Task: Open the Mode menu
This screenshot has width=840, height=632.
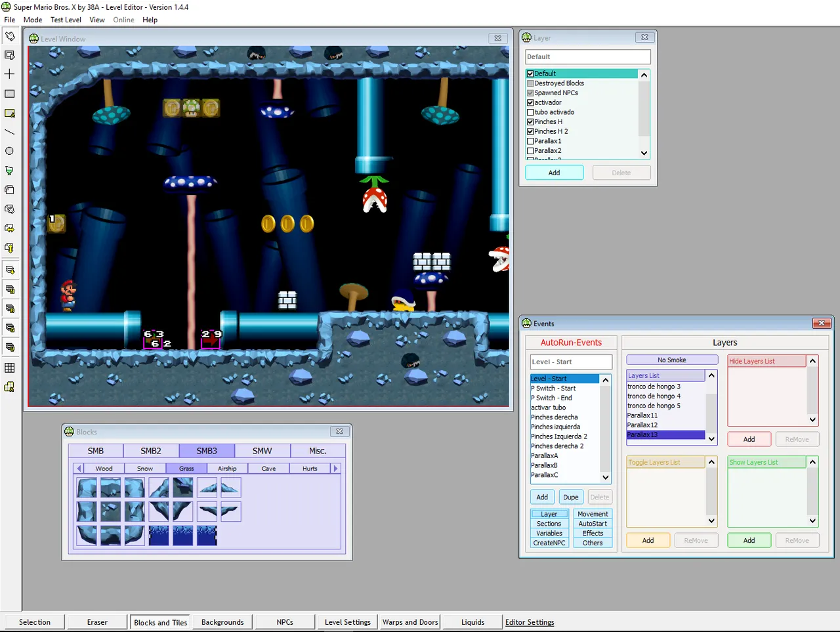Action: click(x=33, y=20)
